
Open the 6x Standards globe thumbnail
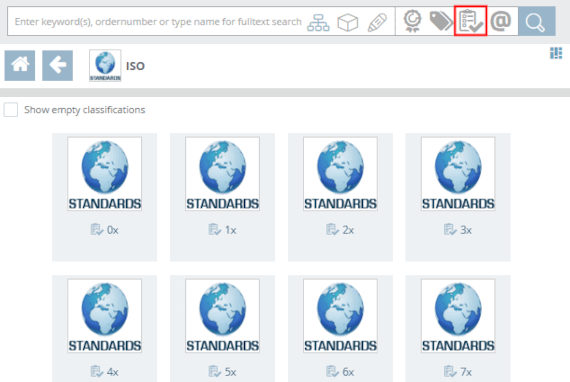[340, 316]
